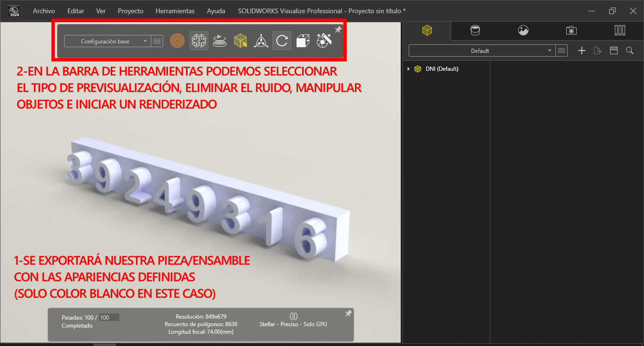644x346 pixels.
Task: Activate the yellow cube object selection tool
Action: point(241,41)
